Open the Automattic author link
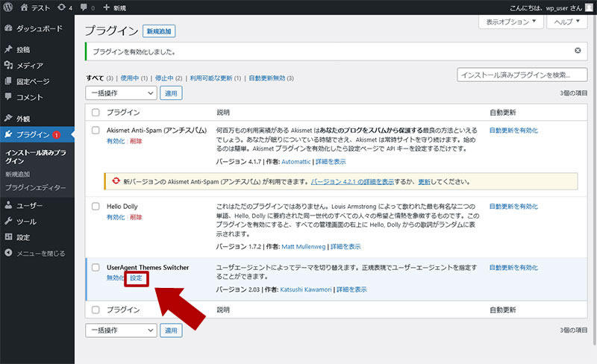The image size is (597, 364). click(x=296, y=161)
